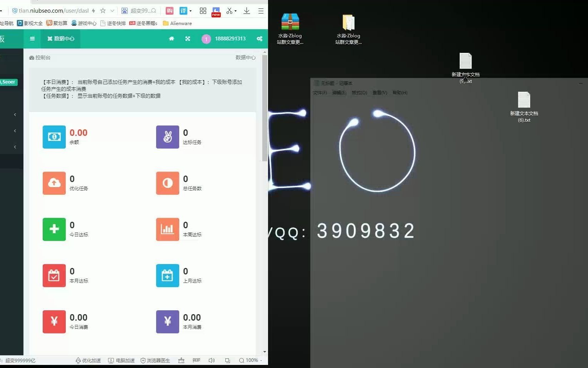Click the fullscreen icon in the navbar
This screenshot has height=368, width=588.
pos(187,38)
